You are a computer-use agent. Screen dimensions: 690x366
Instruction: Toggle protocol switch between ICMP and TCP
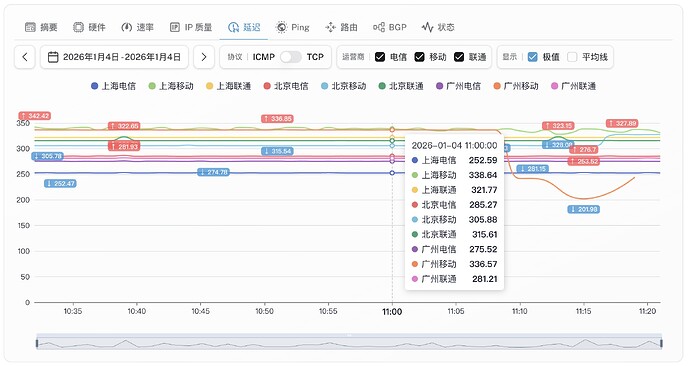[x=290, y=57]
